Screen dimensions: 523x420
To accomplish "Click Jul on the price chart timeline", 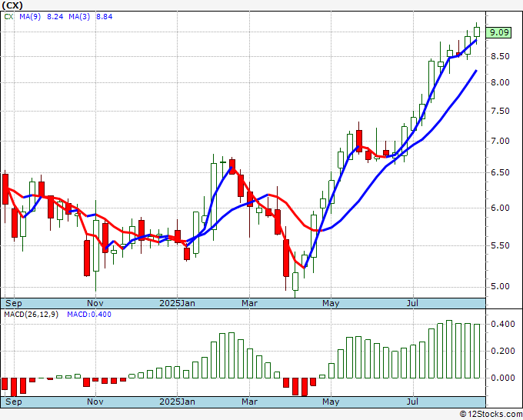I will pyautogui.click(x=413, y=303).
